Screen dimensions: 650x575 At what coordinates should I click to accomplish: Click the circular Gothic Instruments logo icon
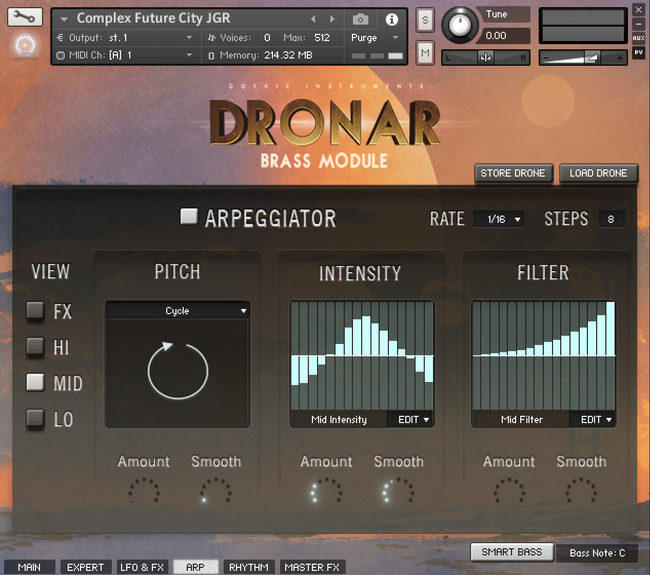coord(25,45)
